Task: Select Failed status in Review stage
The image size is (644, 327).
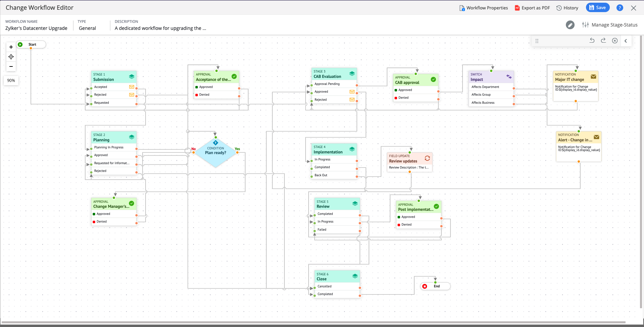Action: (x=337, y=230)
